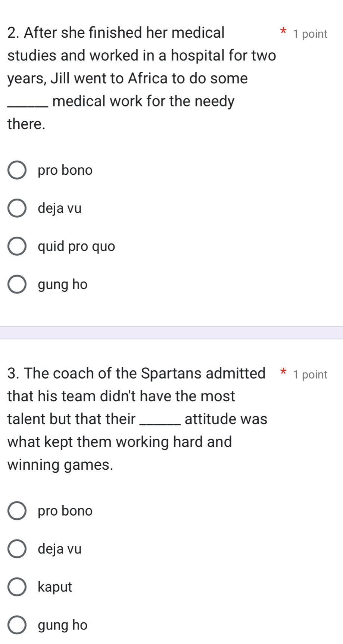Click 'gung ho' label text under question 3
Image resolution: width=343 pixels, height=644 pixels.
(x=63, y=625)
